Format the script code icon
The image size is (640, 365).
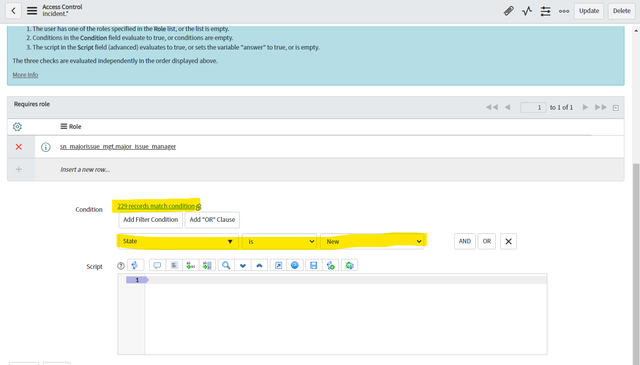[x=174, y=265]
